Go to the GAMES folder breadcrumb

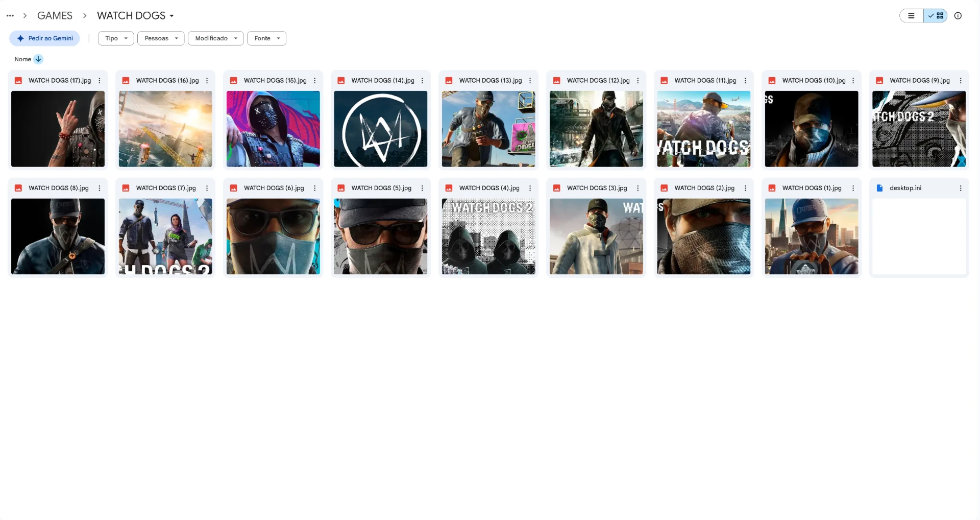click(x=55, y=16)
